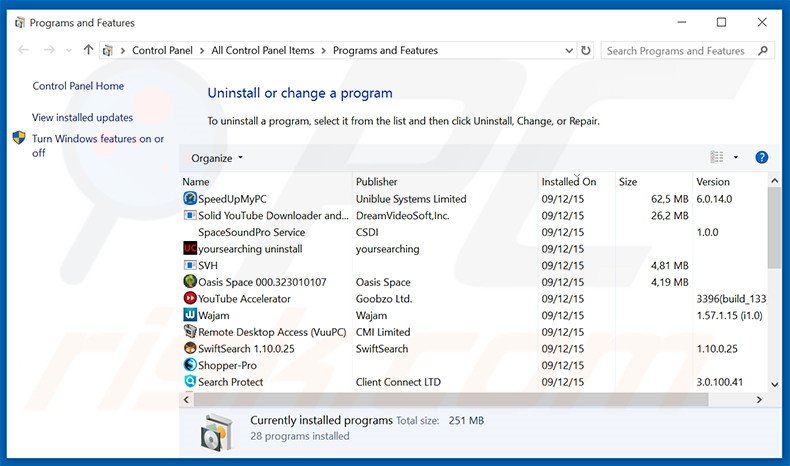The image size is (790, 466).
Task: Click the Solid YouTube Downloader icon
Action: [x=190, y=215]
